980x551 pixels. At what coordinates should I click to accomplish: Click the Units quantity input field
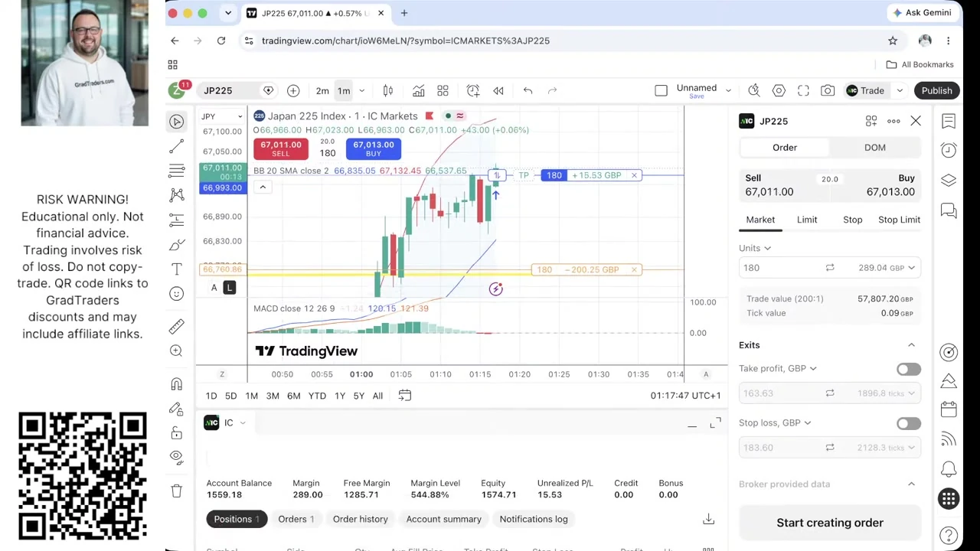click(x=779, y=268)
